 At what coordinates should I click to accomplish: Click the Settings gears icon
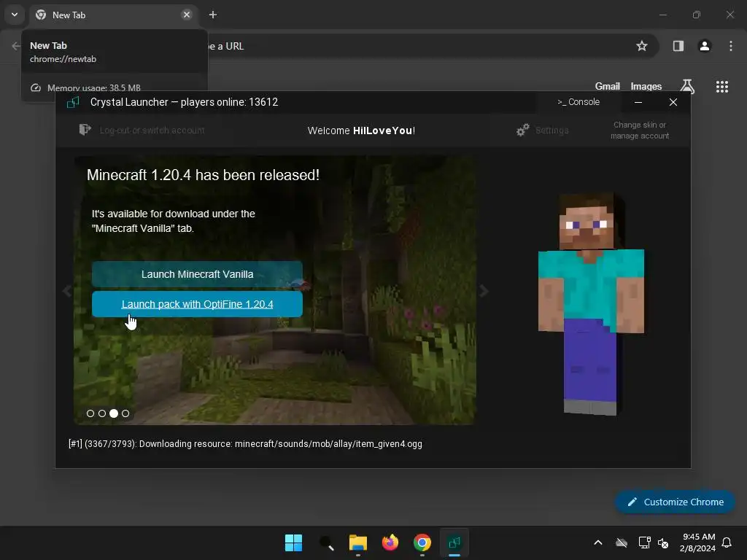pos(522,130)
